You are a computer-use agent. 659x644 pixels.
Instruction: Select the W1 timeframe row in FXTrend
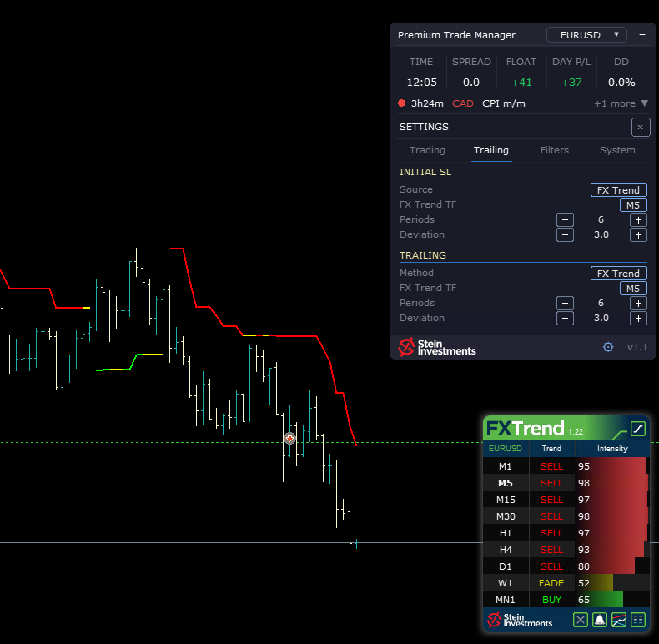[566, 583]
